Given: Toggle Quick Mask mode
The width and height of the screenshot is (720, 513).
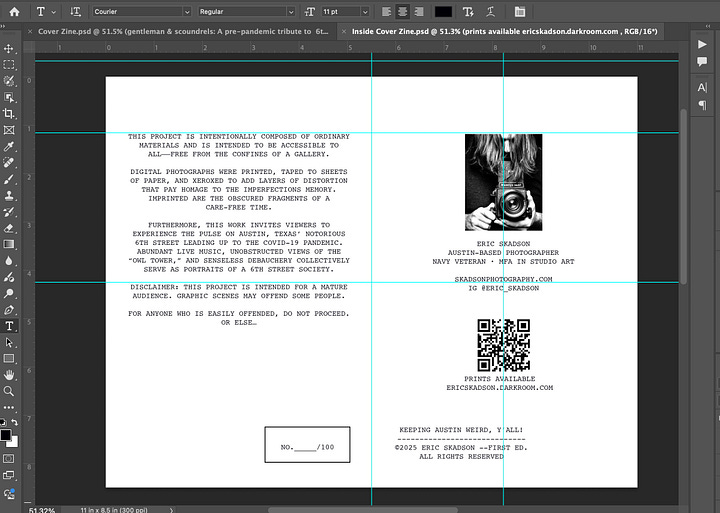Looking at the screenshot, I should click(9, 460).
